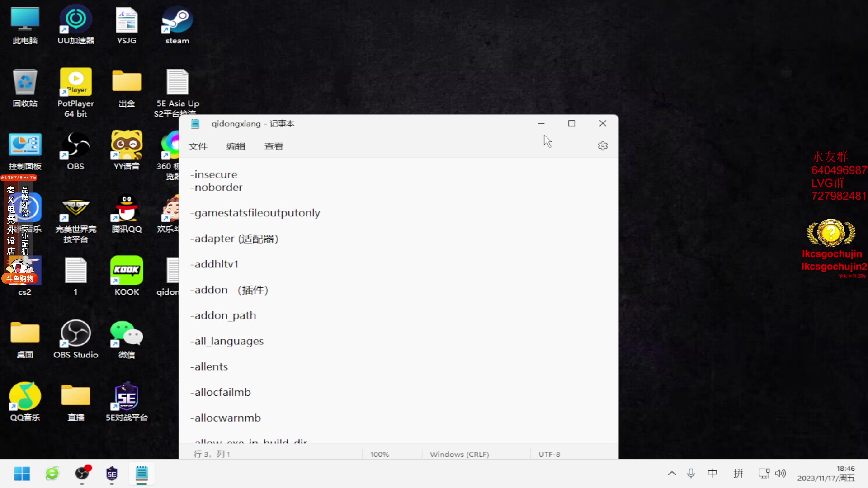The image size is (868, 488).
Task: Start the UU加速器 accelerator app
Action: click(x=75, y=20)
